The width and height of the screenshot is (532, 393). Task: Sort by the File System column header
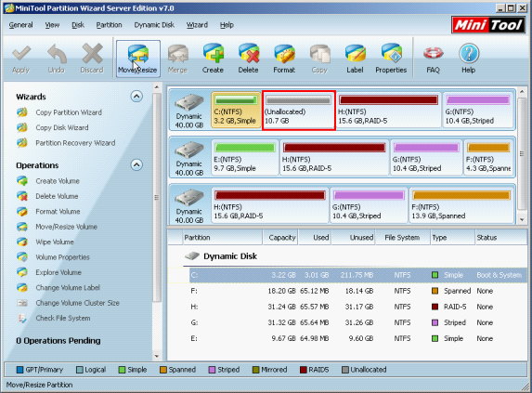coord(402,238)
